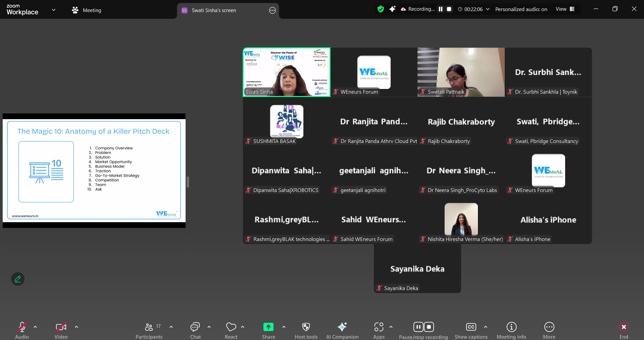The image size is (644, 340).
Task: Launch AI Companion from toolbar
Action: coord(342,331)
